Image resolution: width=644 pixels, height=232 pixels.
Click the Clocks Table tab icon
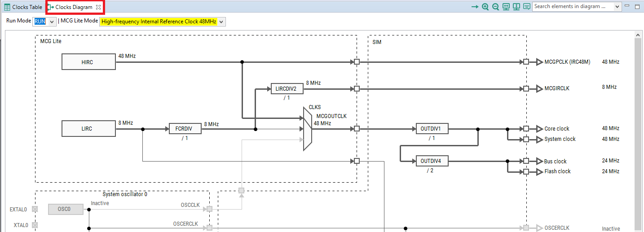coord(7,7)
